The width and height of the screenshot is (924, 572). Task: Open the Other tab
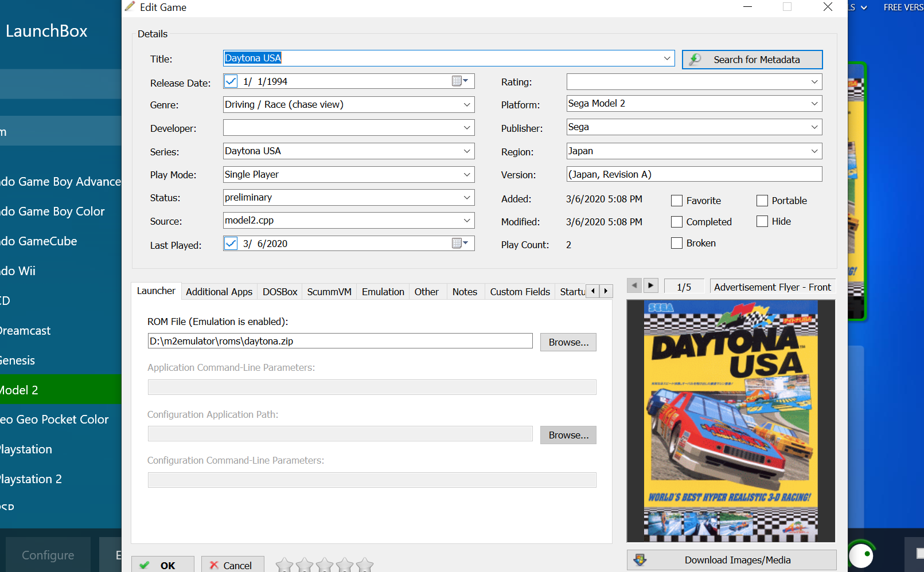[427, 292]
